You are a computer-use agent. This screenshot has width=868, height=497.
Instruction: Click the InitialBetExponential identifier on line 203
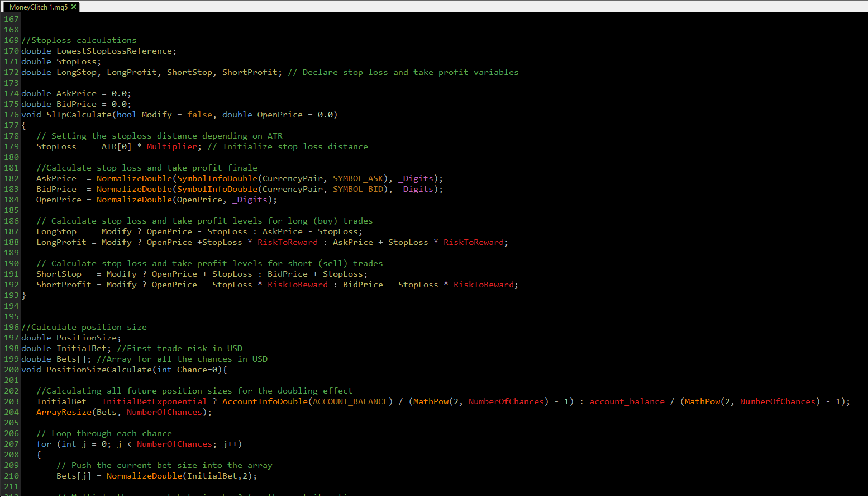(155, 401)
